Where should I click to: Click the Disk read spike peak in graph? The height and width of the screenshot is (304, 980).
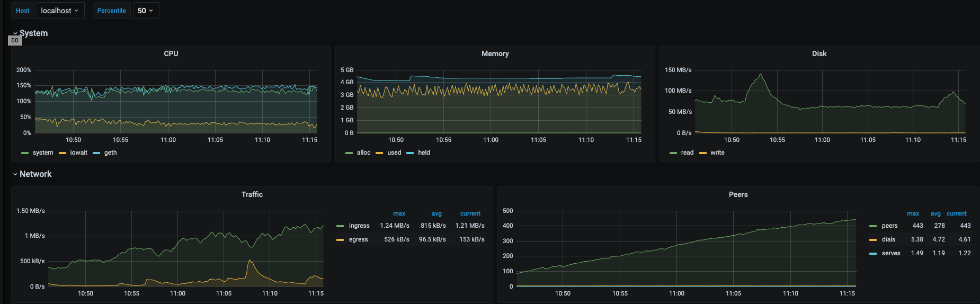[x=761, y=75]
